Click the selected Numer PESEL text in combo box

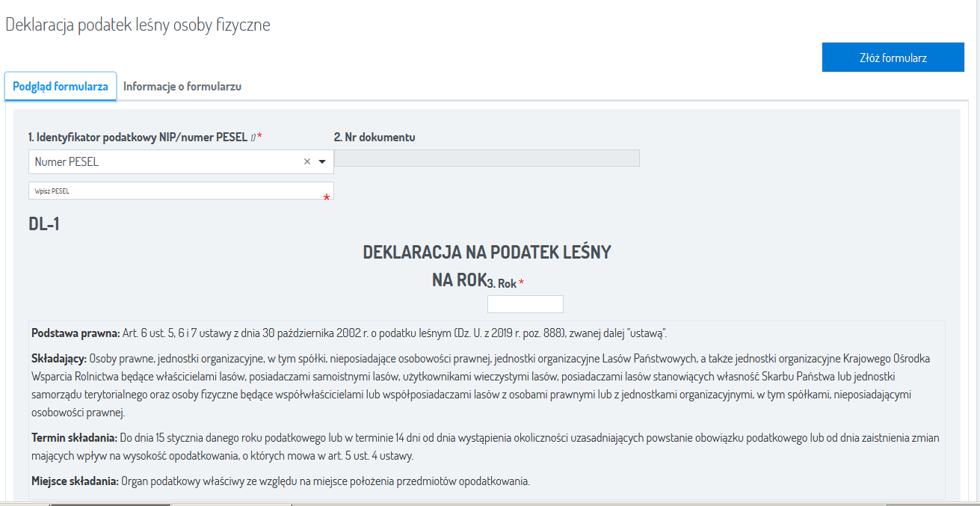coord(67,161)
